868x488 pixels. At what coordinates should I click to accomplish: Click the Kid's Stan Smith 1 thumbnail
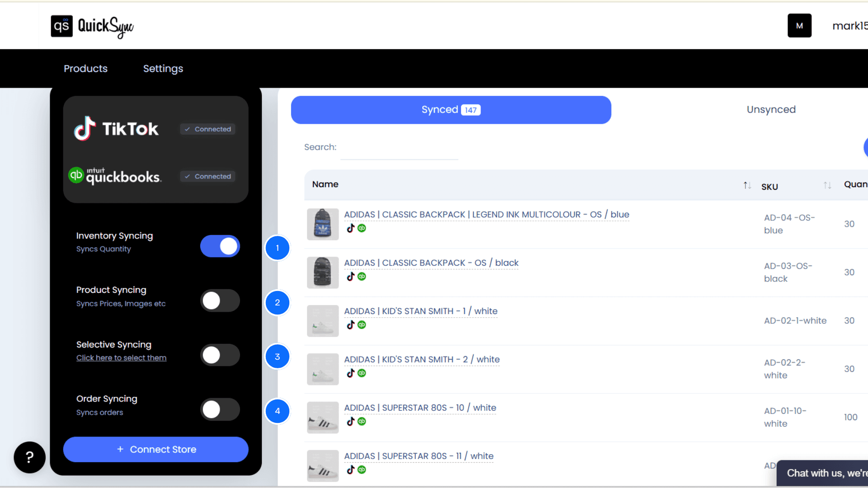[323, 321]
